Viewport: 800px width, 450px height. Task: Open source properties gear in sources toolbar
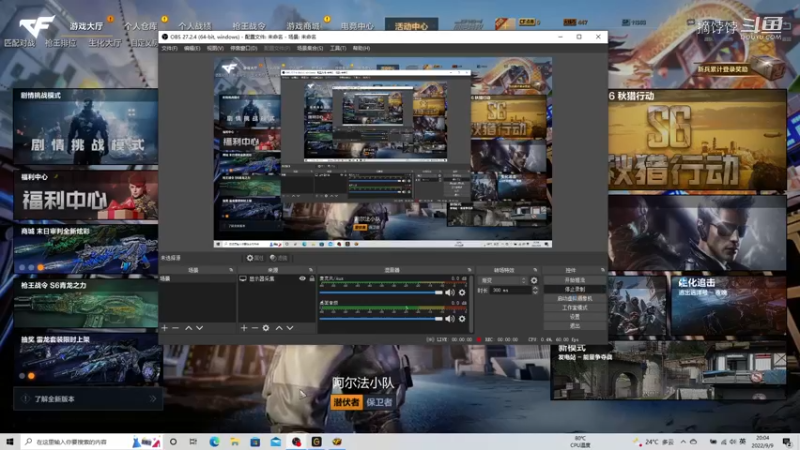tap(266, 328)
